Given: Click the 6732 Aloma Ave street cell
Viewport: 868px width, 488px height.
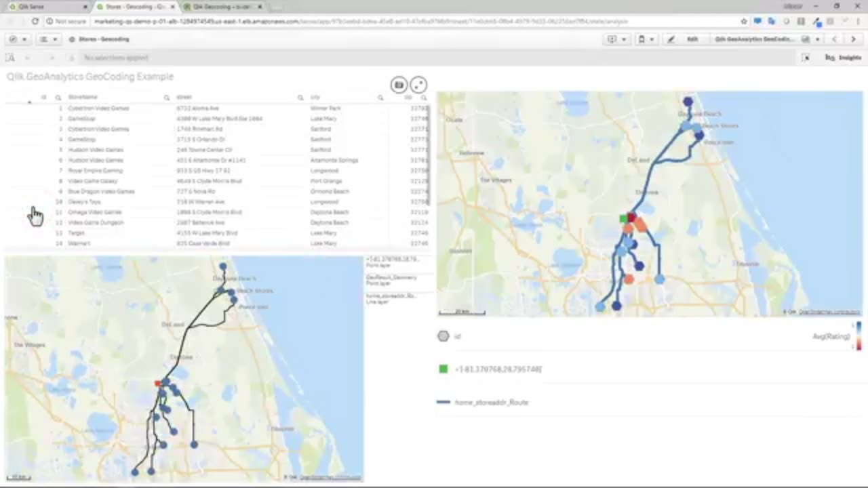Looking at the screenshot, I should (197, 108).
